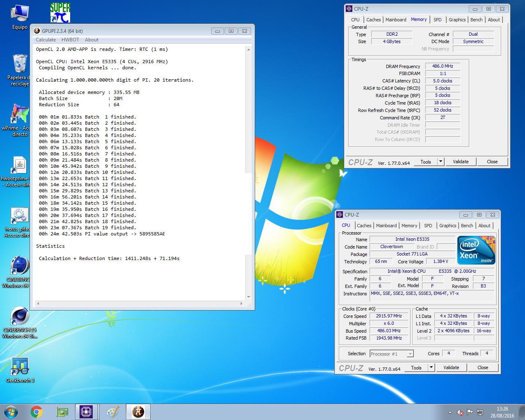Open Mainboard tab in bottom CPU-Z window
The width and height of the screenshot is (525, 420).
click(x=386, y=226)
